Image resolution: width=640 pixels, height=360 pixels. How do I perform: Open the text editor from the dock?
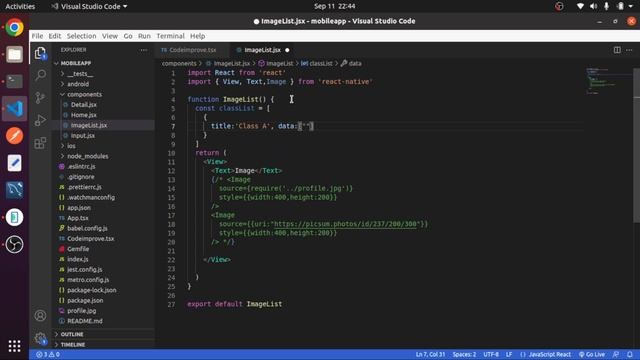click(14, 163)
